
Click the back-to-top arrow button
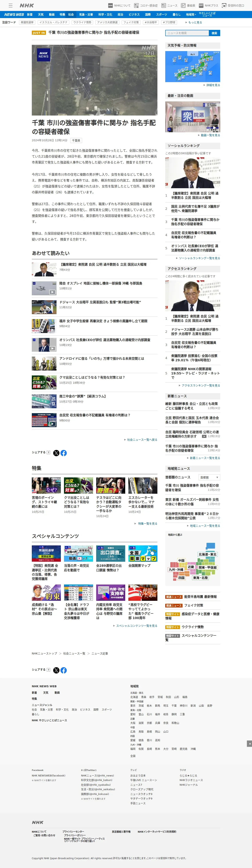pos(249,743)
